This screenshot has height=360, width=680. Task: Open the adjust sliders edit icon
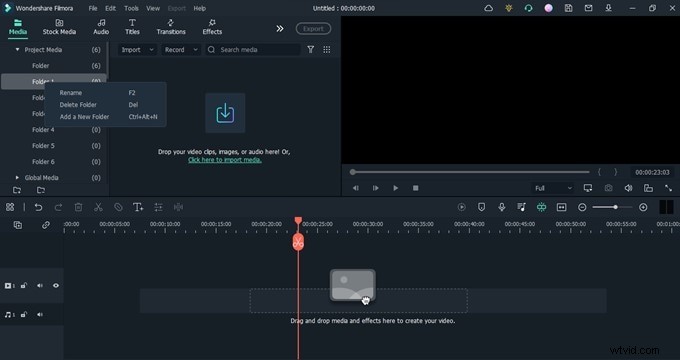[158, 207]
